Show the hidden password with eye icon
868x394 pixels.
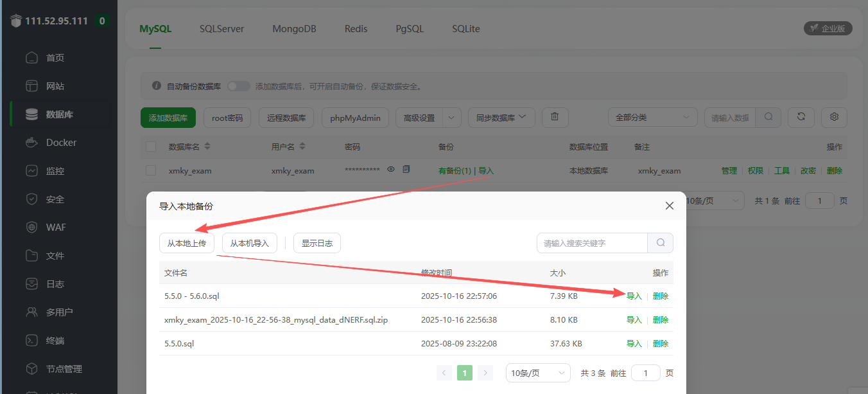point(391,170)
